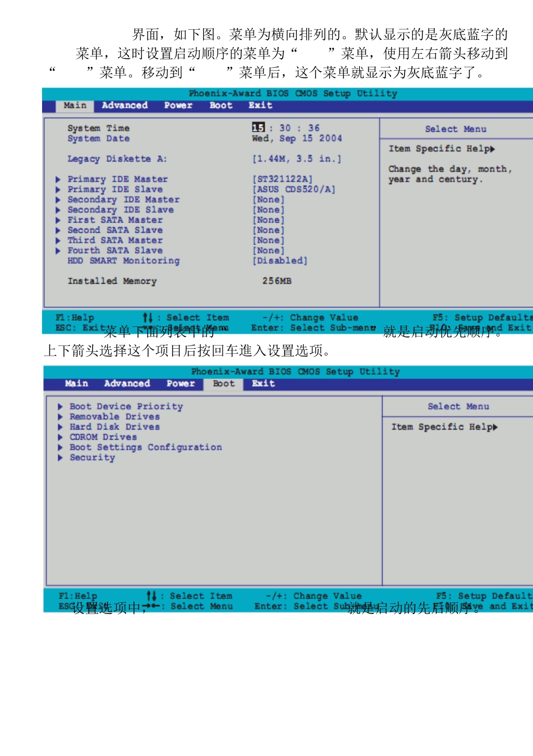Image resolution: width=533 pixels, height=756 pixels.
Task: Click Select Menu header in Boot screen help panel
Action: coord(458,407)
